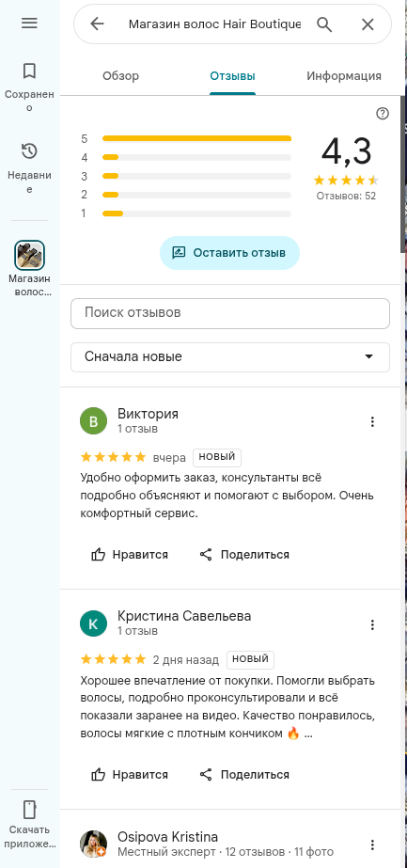
Task: Go back with the arrow icon
Action: 97,24
